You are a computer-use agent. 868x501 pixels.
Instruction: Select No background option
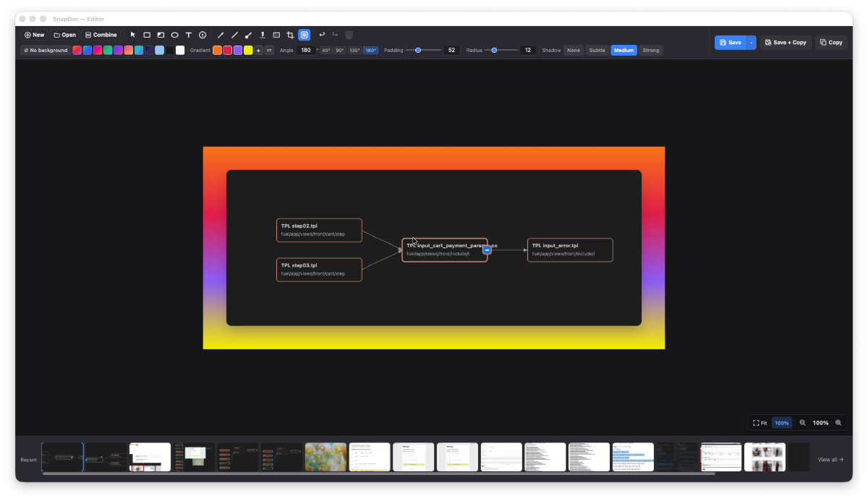point(46,50)
